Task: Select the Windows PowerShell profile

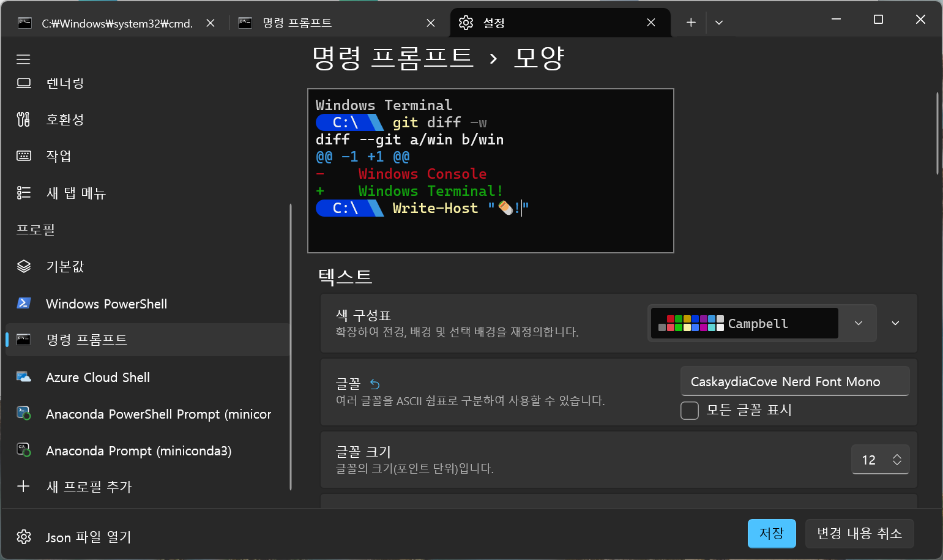Action: tap(147, 304)
